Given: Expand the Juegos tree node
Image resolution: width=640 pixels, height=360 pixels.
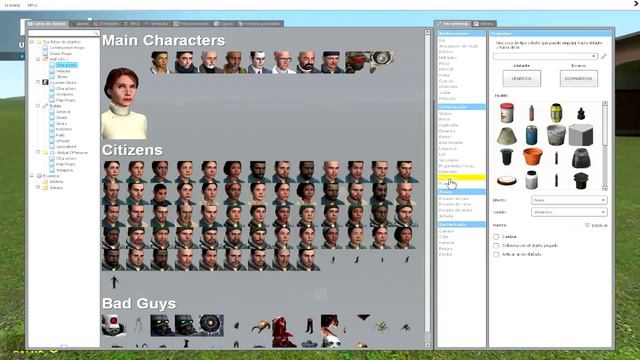Looking at the screenshot, I should click(38, 187).
